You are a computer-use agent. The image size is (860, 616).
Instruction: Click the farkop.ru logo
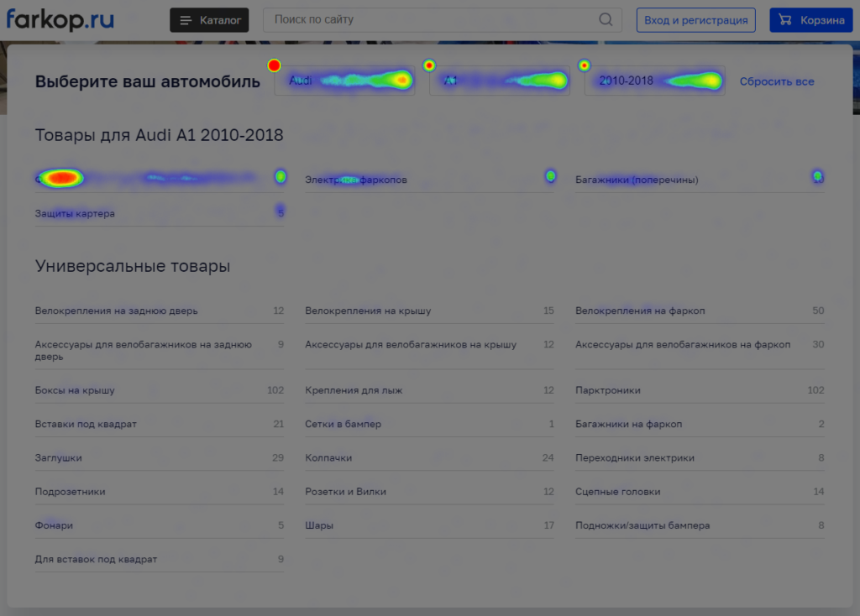tap(60, 19)
